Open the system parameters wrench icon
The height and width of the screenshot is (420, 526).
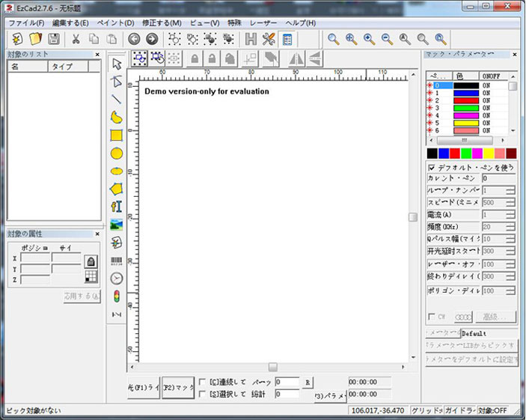coord(269,39)
